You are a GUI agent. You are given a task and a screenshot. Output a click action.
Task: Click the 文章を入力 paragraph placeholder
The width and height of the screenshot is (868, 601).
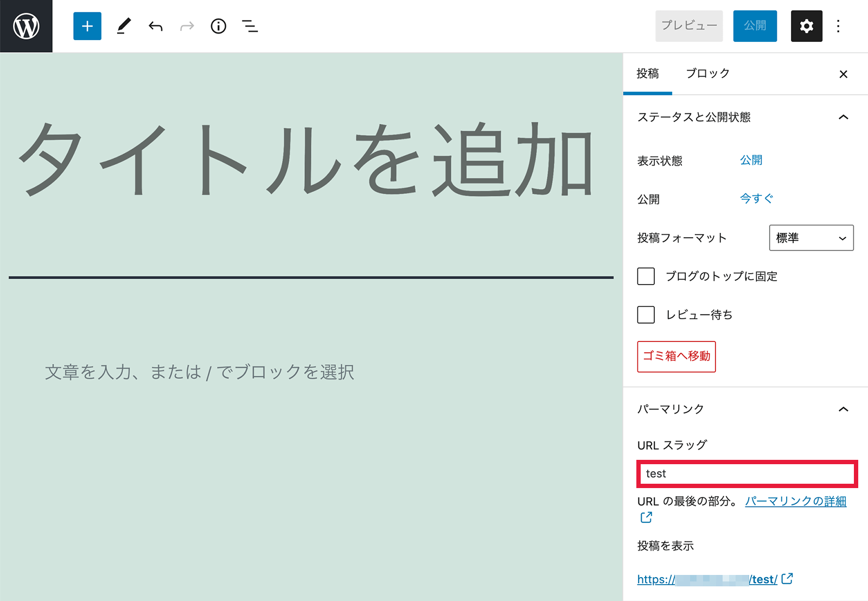pyautogui.click(x=199, y=372)
